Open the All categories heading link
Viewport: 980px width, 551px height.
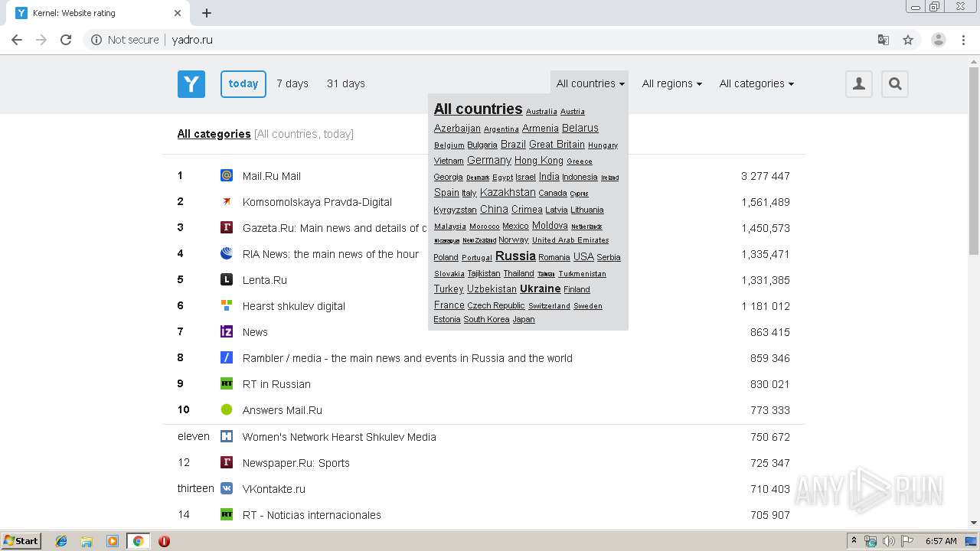(214, 133)
